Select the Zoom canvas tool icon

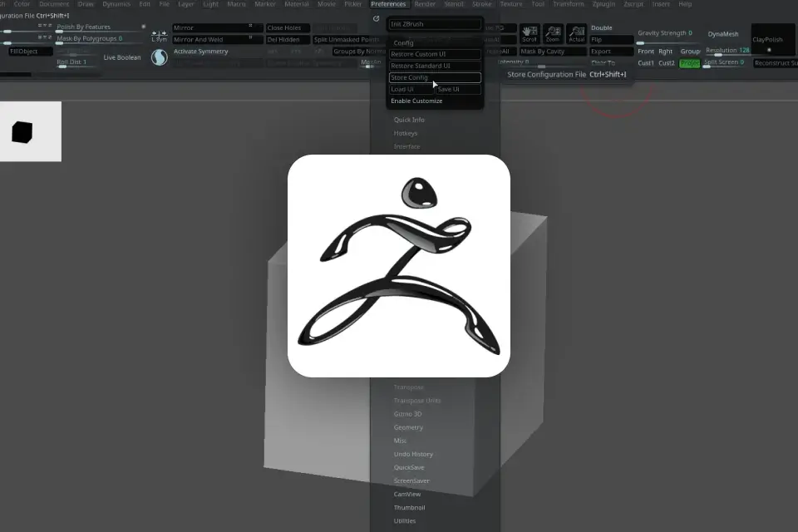pyautogui.click(x=553, y=33)
